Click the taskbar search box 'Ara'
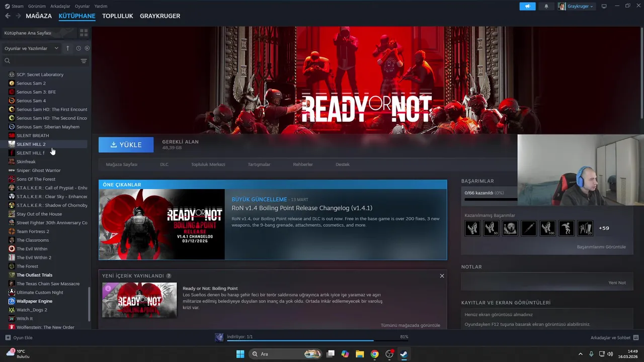This screenshot has width=644, height=362. pos(286,354)
